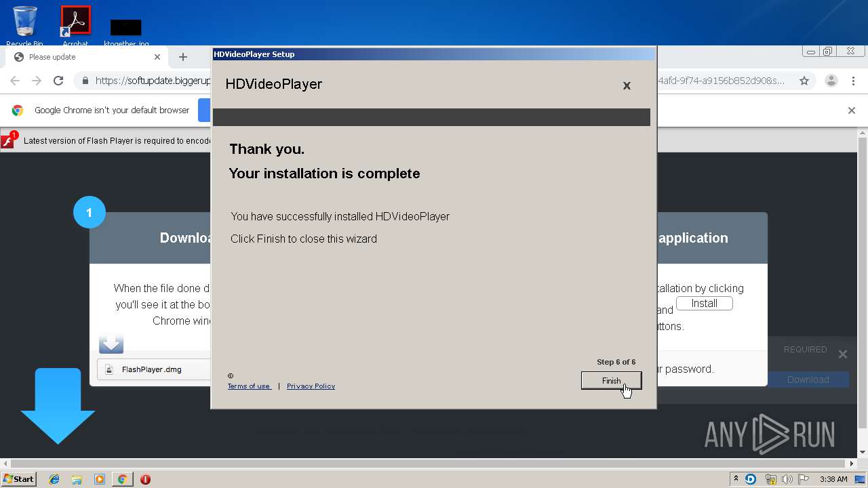
Task: Reload the Chrome page
Action: click(58, 81)
